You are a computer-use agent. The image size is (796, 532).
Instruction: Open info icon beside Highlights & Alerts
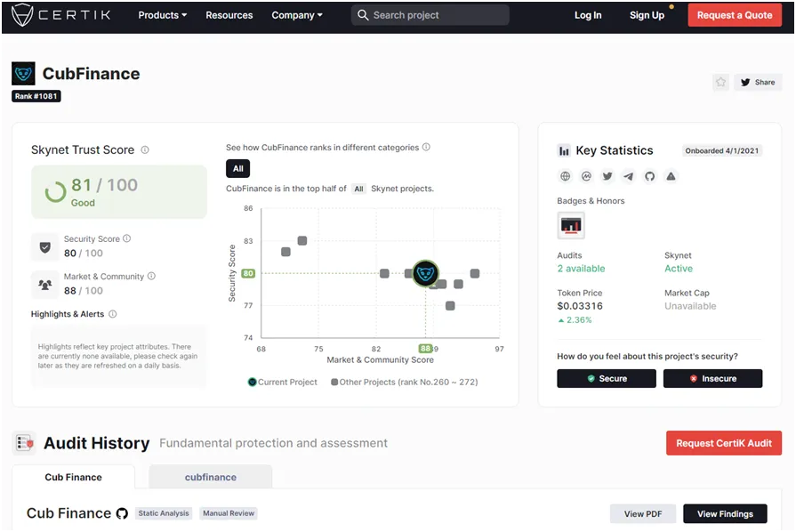click(113, 314)
